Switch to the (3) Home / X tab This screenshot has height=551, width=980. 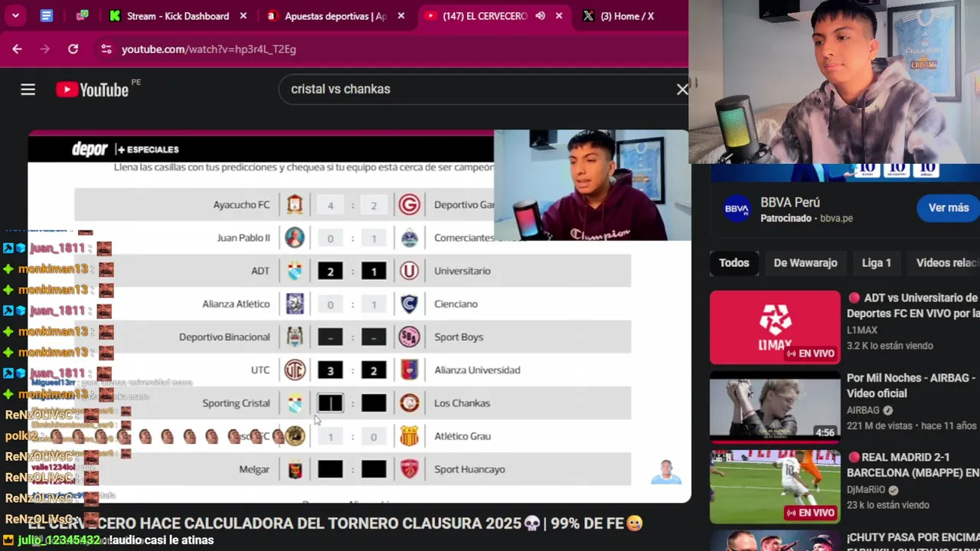click(627, 16)
